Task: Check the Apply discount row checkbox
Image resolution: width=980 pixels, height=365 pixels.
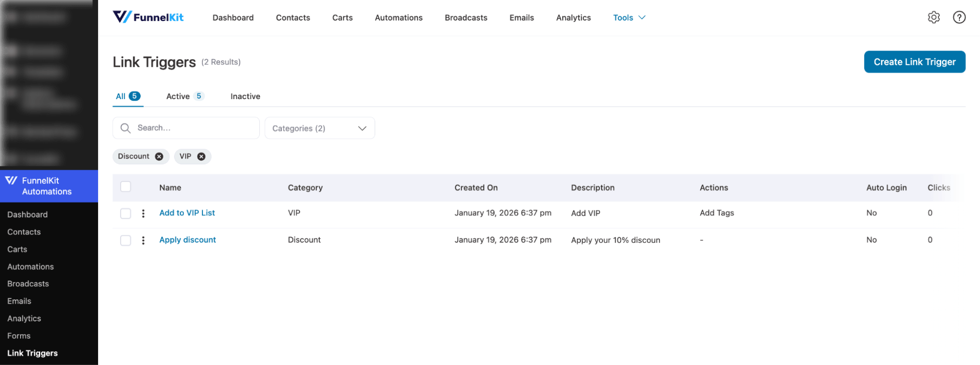Action: [126, 240]
